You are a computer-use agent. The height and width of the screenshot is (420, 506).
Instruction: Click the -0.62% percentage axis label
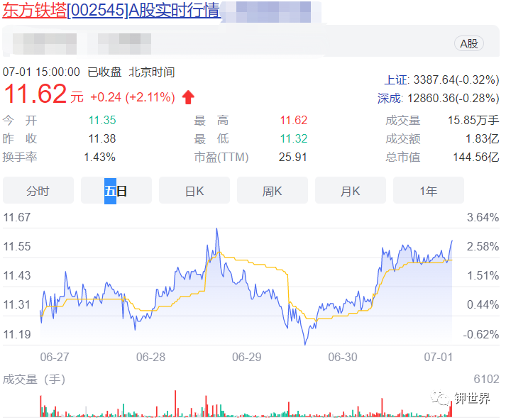(481, 334)
